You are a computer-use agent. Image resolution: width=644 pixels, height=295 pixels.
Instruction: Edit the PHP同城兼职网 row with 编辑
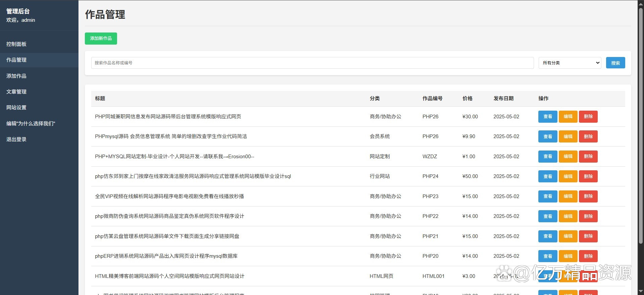tap(568, 117)
